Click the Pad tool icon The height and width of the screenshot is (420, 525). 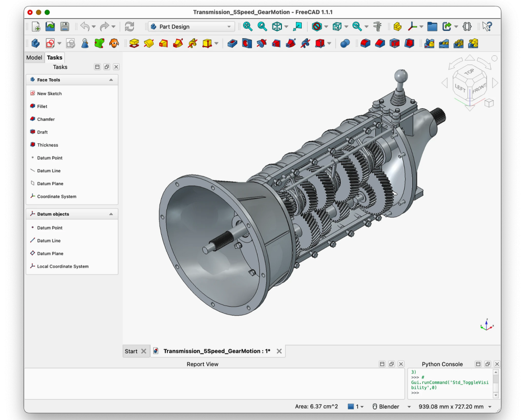(134, 44)
